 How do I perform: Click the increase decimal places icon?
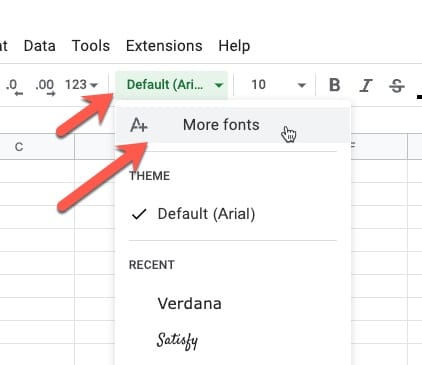coord(44,86)
